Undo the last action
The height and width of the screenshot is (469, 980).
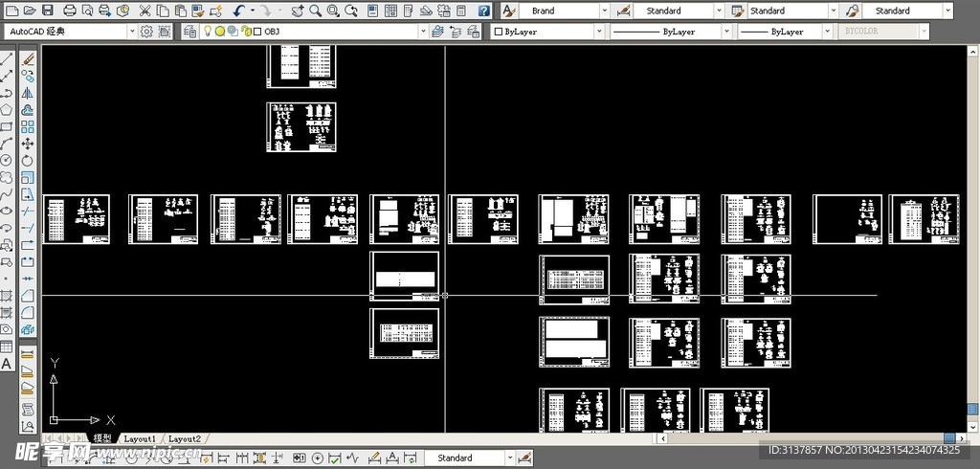[x=238, y=11]
